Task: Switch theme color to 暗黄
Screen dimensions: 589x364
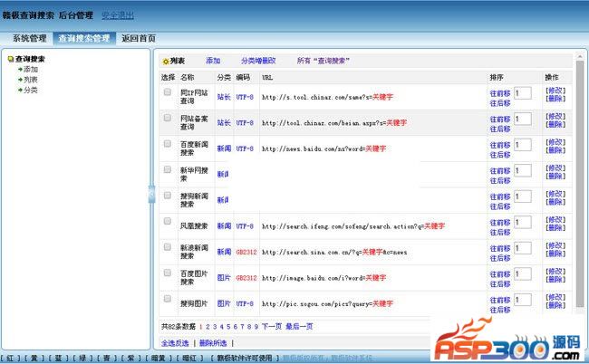Action: click(159, 359)
